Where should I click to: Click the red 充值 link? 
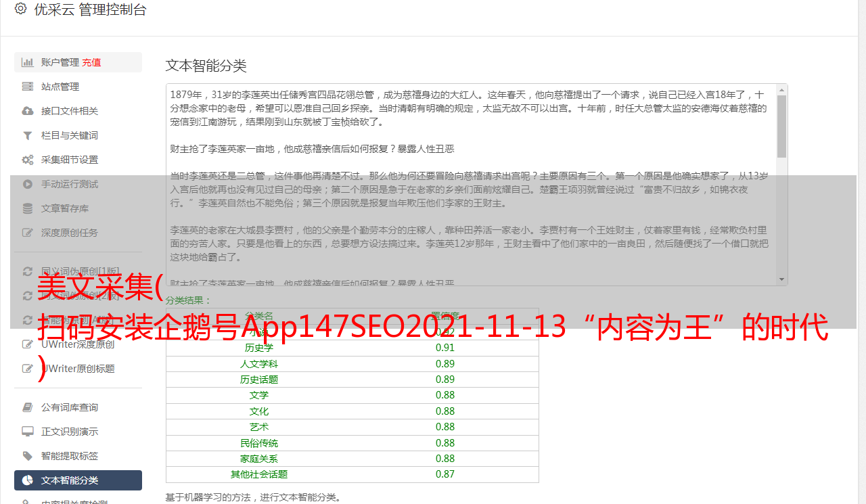click(x=91, y=62)
